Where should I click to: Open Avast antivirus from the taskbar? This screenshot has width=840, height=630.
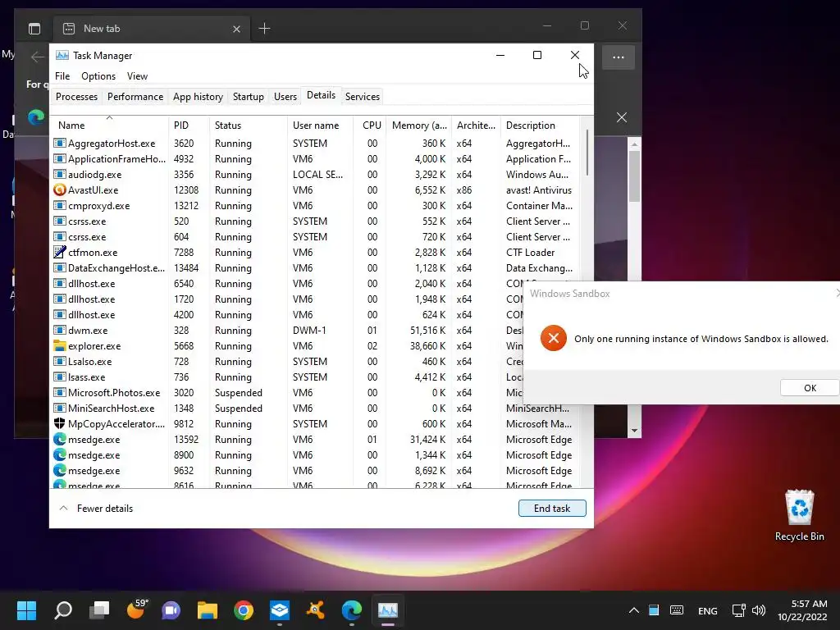tap(316, 610)
